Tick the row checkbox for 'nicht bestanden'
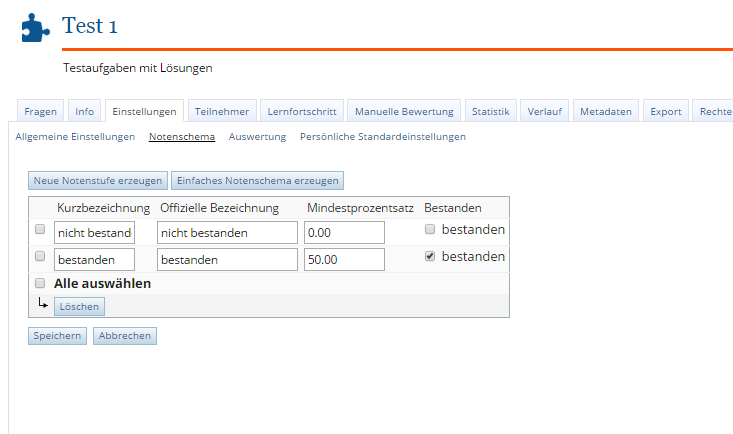The image size is (733, 434). pyautogui.click(x=40, y=230)
